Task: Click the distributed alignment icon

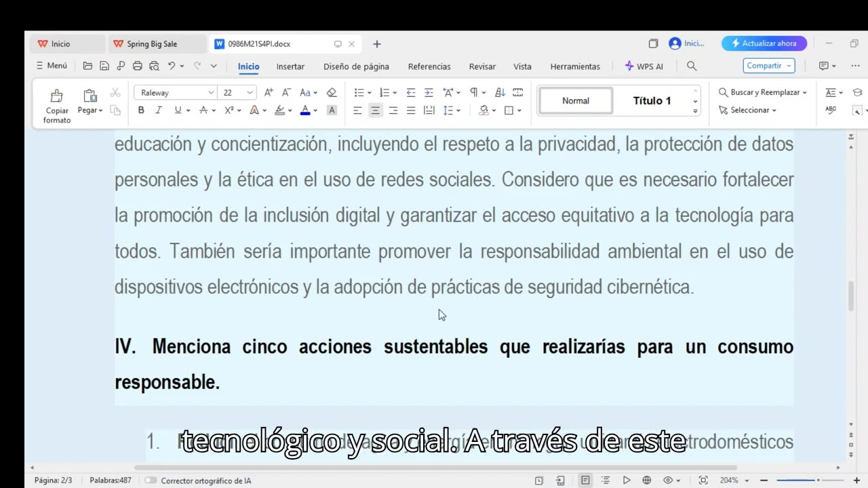Action: (429, 110)
